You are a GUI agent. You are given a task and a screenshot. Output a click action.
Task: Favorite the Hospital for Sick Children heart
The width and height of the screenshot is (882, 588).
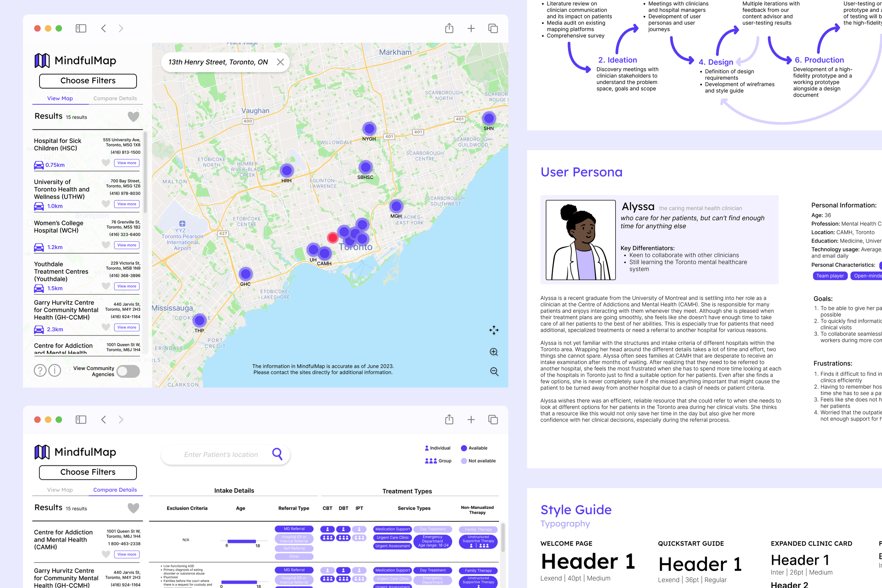106,163
